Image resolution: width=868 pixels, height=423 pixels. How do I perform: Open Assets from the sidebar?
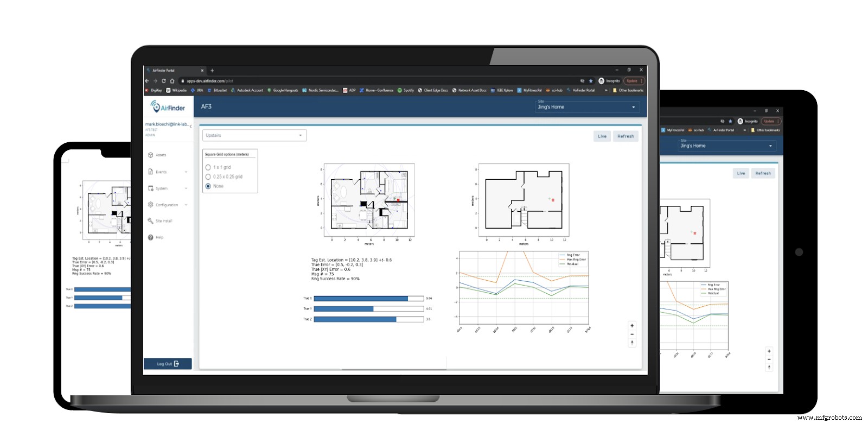coord(157,155)
